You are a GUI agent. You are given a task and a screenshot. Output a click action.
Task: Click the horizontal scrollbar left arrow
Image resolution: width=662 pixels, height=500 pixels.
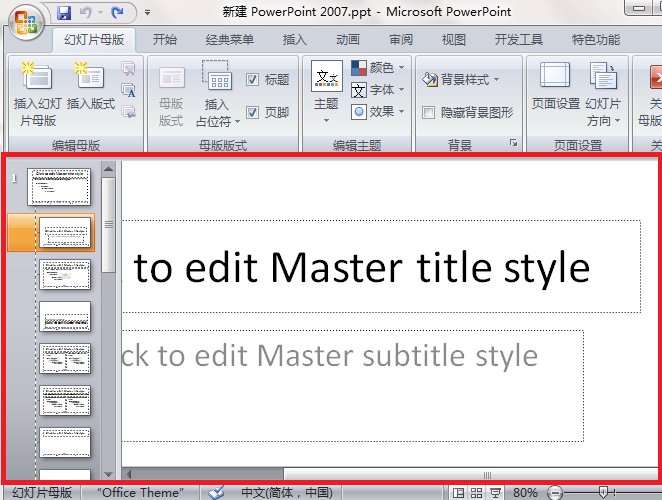coord(128,474)
